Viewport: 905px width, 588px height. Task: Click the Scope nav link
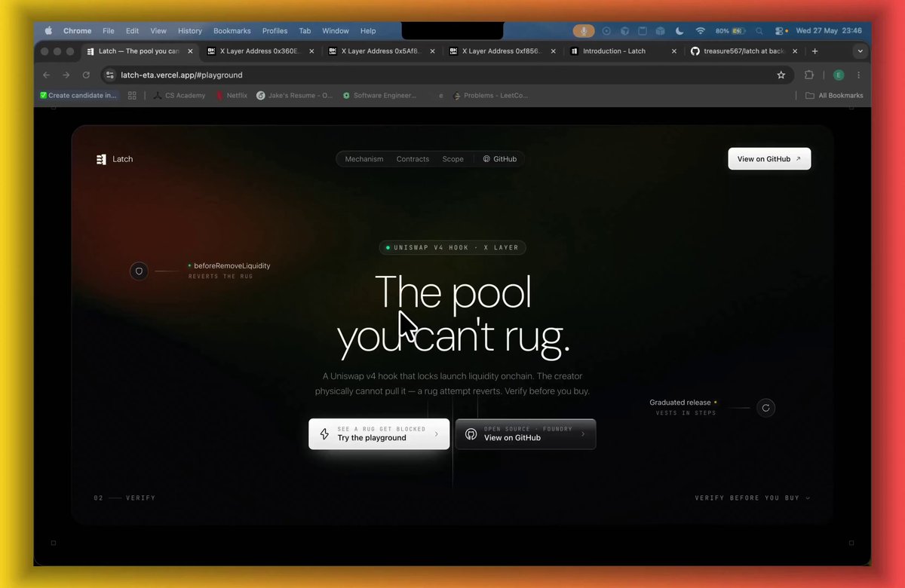pyautogui.click(x=453, y=159)
